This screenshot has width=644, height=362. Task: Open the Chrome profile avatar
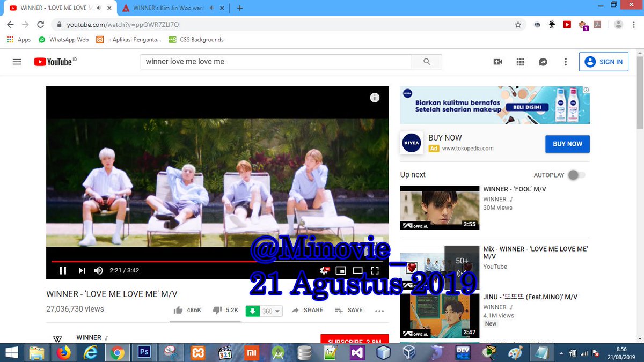(618, 25)
